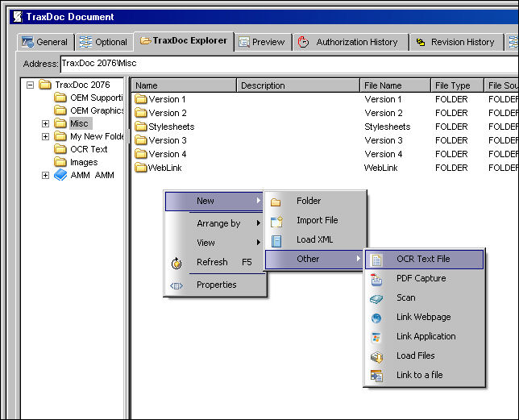Click the Properties icon in context menu
The image size is (519, 420).
[x=176, y=285]
